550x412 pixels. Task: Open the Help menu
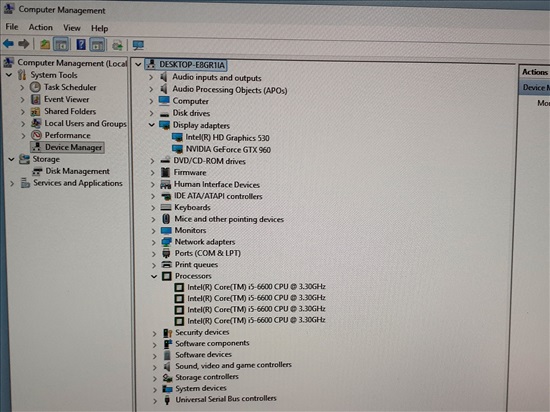coord(99,28)
